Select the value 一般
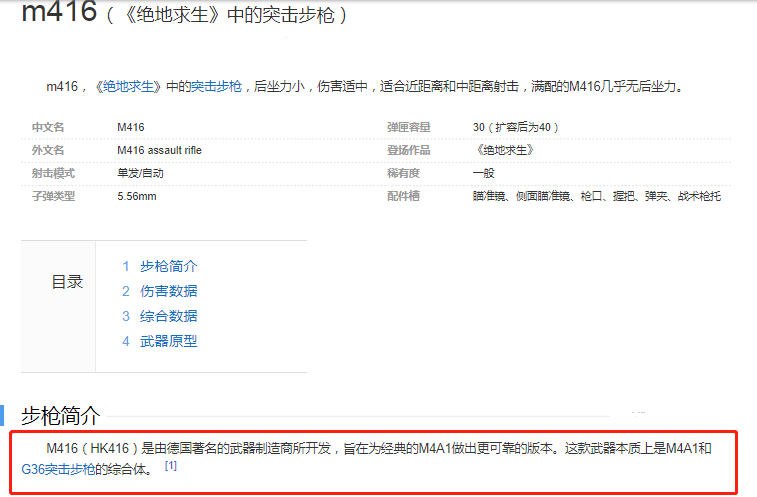Screen dimensions: 757x497 point(483,173)
